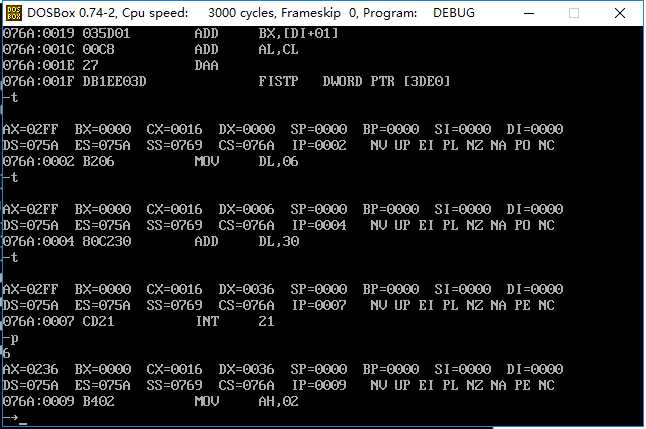
Task: Click the DAA instruction line
Action: tap(110, 65)
